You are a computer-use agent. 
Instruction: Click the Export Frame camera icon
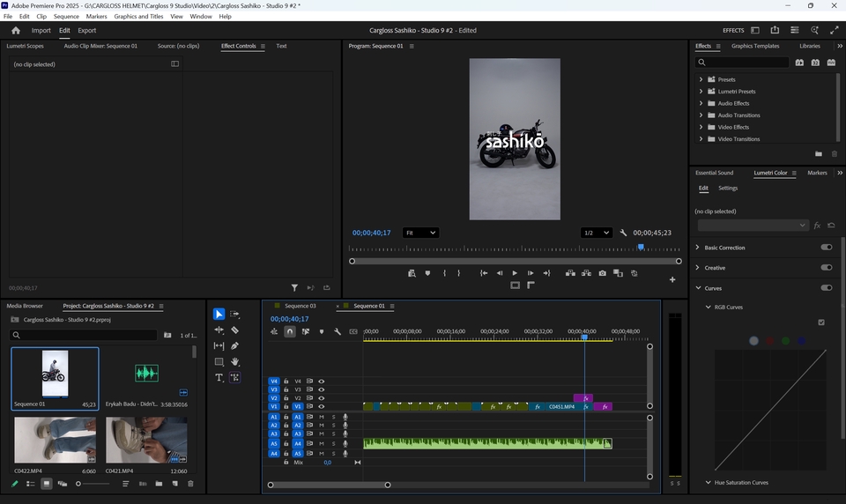pos(603,273)
